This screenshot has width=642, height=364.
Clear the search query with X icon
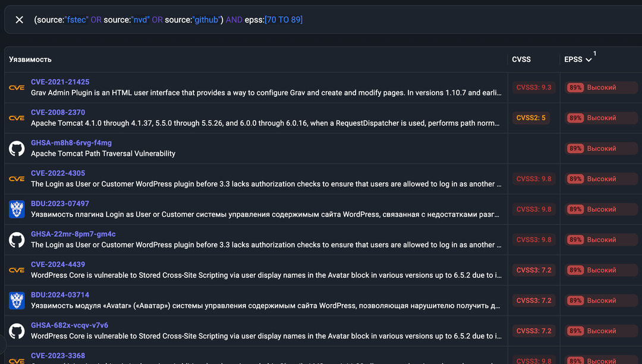[20, 20]
